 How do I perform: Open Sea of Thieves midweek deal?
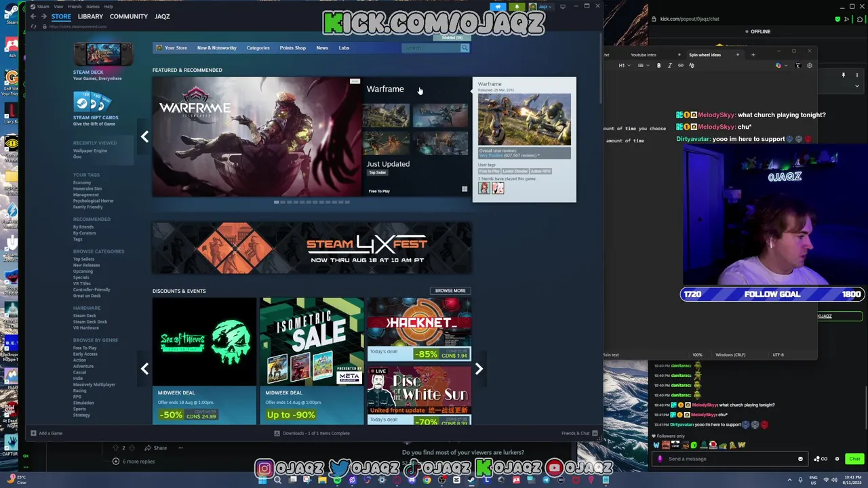[204, 361]
